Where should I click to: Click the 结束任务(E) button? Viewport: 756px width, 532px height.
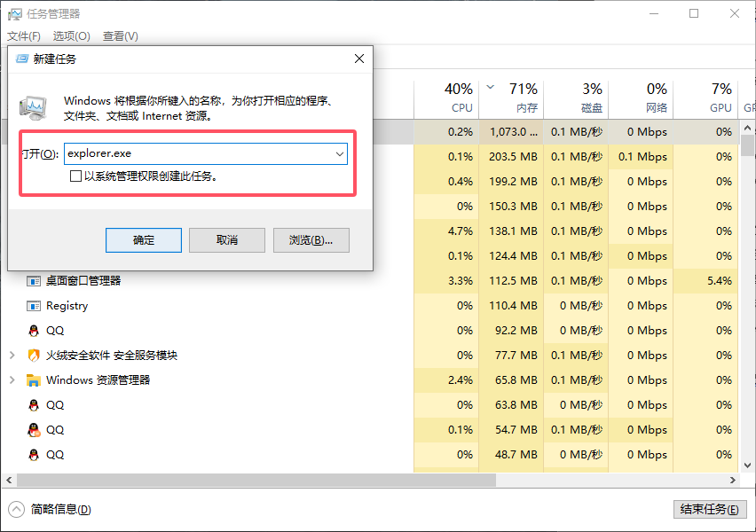point(709,510)
